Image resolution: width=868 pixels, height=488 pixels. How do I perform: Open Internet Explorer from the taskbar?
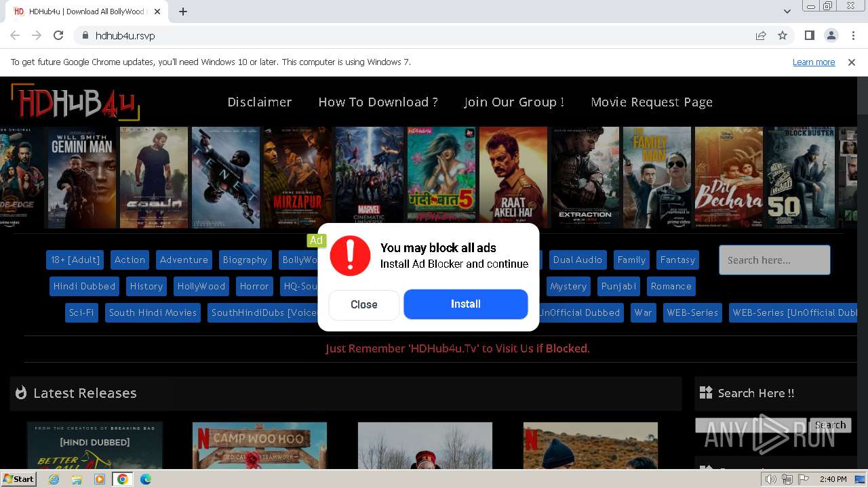(54, 479)
